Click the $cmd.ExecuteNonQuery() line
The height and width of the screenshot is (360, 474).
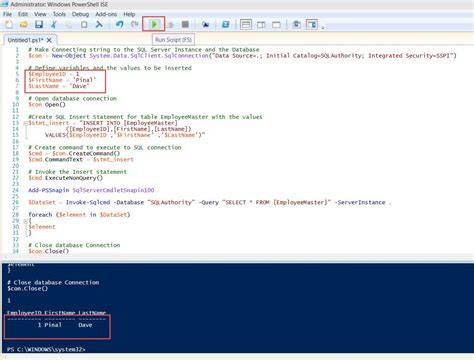tap(66, 178)
